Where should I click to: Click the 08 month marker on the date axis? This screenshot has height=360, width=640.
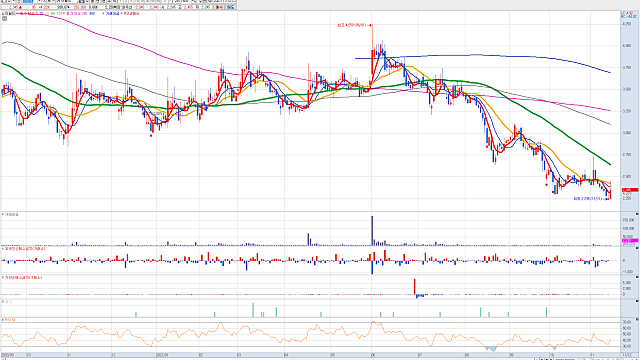(466, 355)
